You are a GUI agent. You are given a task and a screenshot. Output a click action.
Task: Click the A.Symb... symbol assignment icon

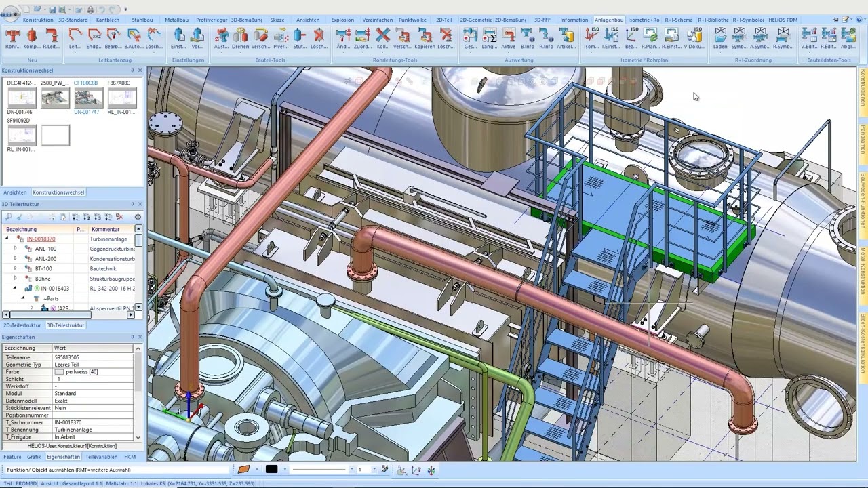tap(760, 39)
